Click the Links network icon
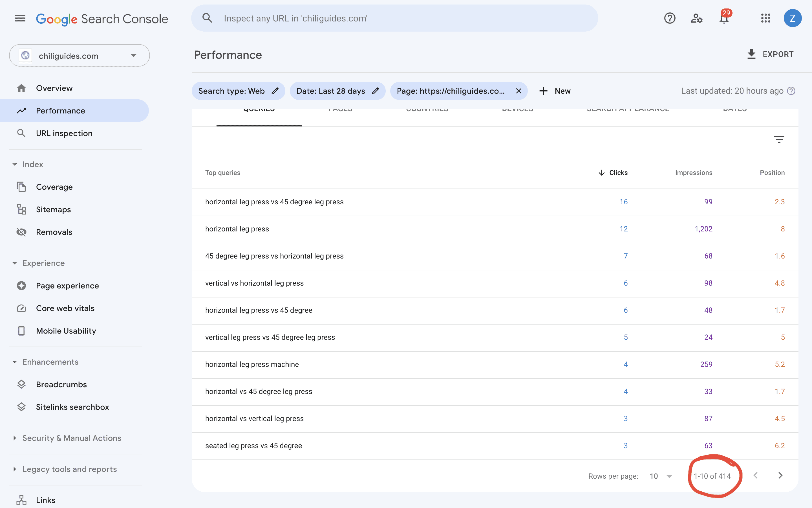Viewport: 812px width, 508px height. [21, 500]
